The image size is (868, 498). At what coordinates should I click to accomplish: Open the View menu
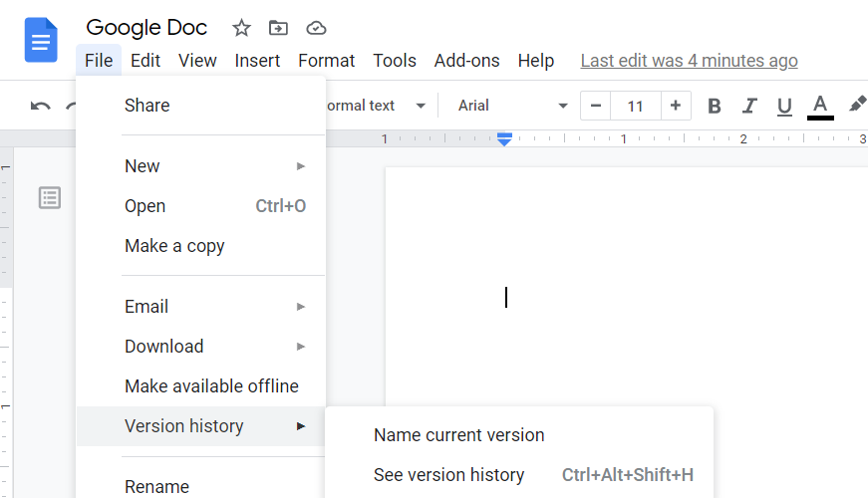pos(197,61)
